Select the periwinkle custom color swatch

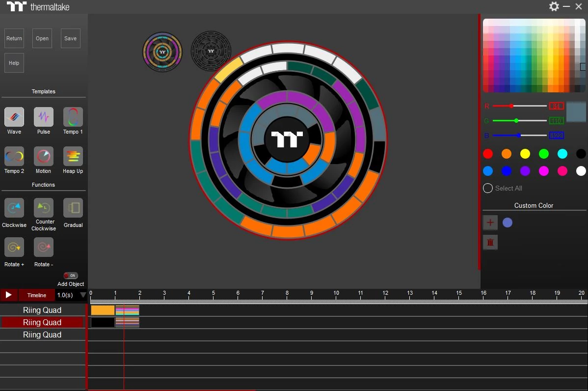pyautogui.click(x=508, y=223)
